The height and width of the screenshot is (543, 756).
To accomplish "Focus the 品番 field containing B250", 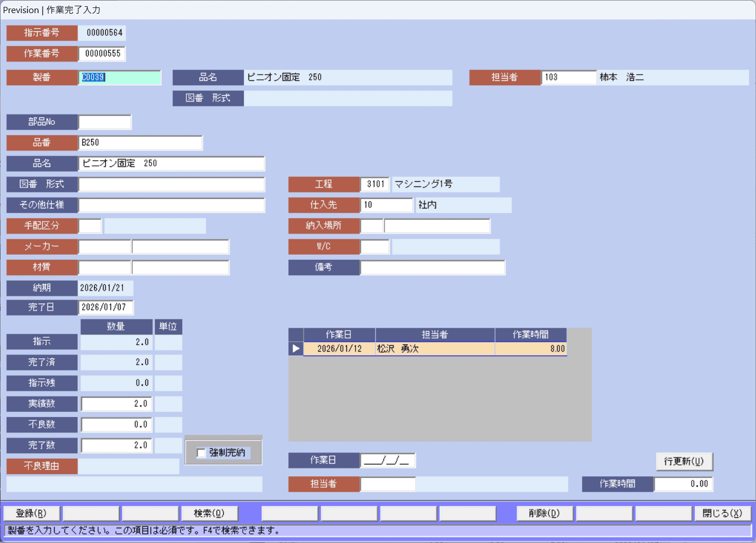I will click(x=140, y=143).
